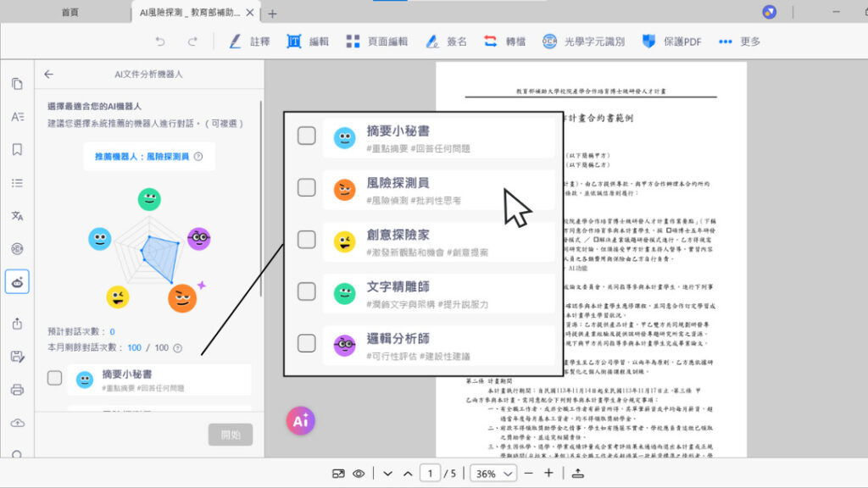Open a new tab with plus button
The image size is (868, 488).
coord(272,14)
